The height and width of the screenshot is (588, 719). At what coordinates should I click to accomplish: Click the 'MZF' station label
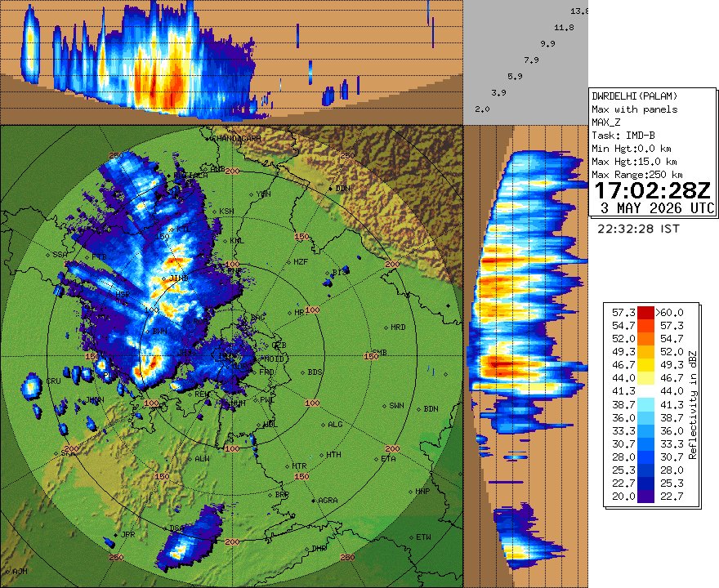click(x=301, y=261)
